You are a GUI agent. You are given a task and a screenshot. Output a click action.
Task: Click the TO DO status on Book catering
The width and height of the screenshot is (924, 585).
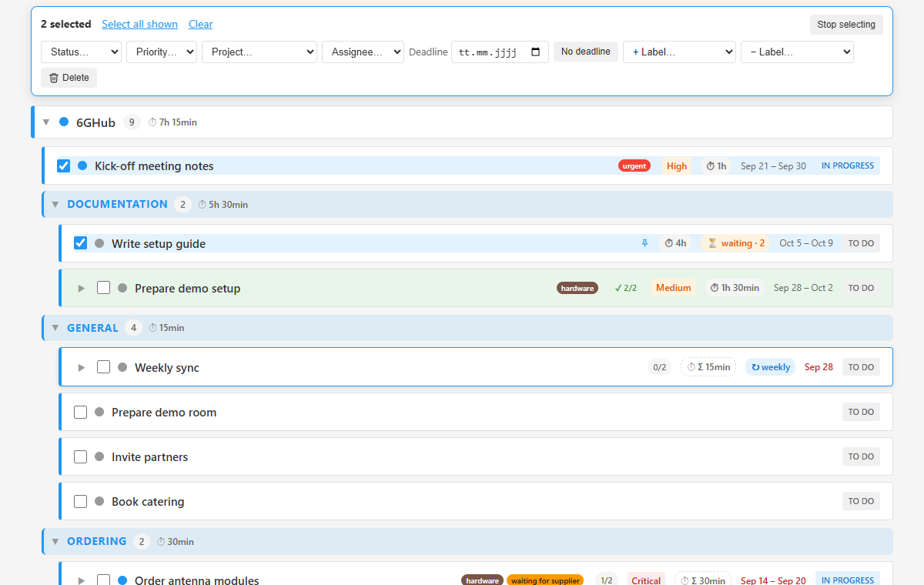tap(861, 501)
